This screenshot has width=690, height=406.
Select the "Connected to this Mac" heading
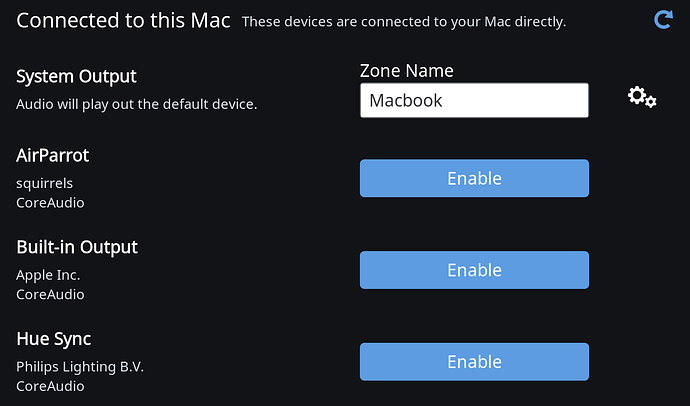pos(123,20)
